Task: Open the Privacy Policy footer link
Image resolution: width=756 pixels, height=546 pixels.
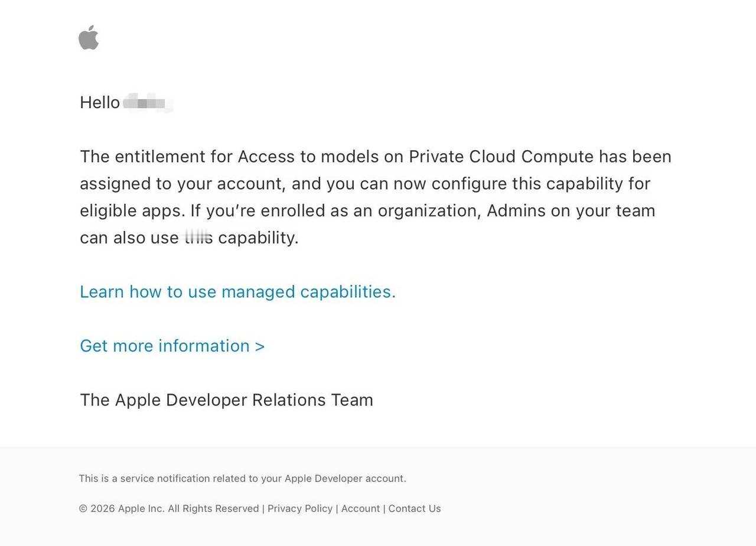Action: [x=300, y=509]
